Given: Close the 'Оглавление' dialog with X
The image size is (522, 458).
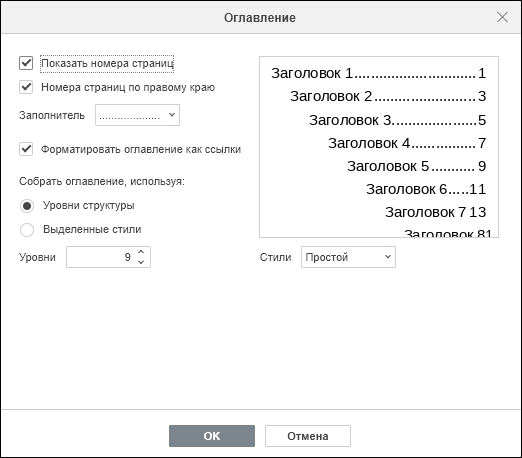Looking at the screenshot, I should tap(502, 17).
